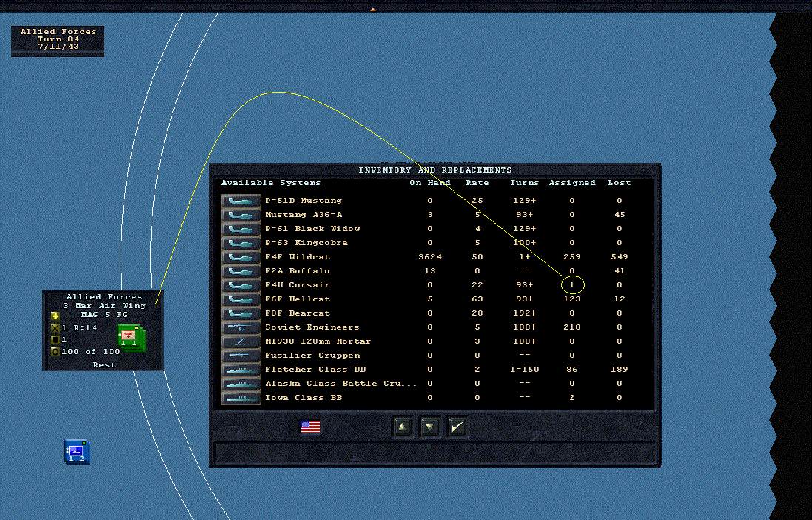Click the 3 Mar Air Wing title

coord(104,306)
